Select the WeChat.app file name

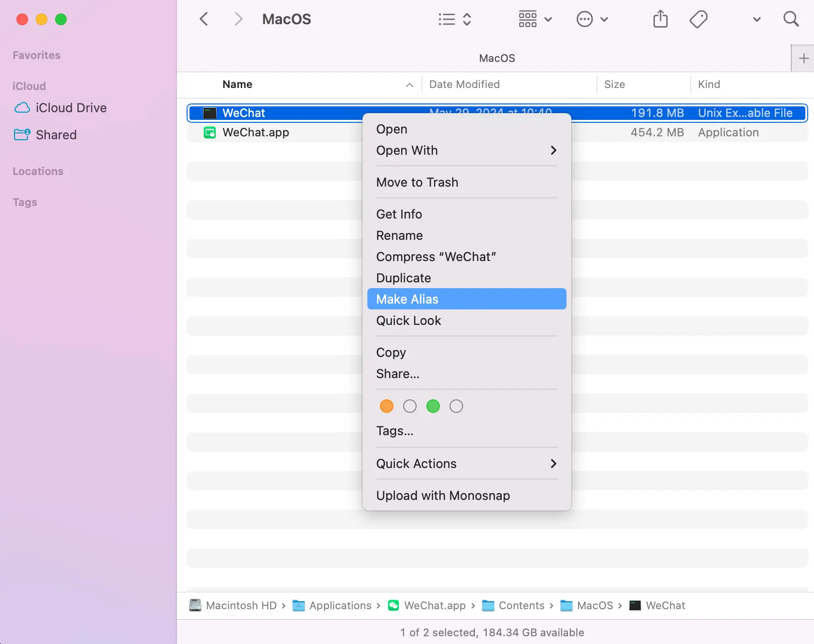pyautogui.click(x=256, y=132)
